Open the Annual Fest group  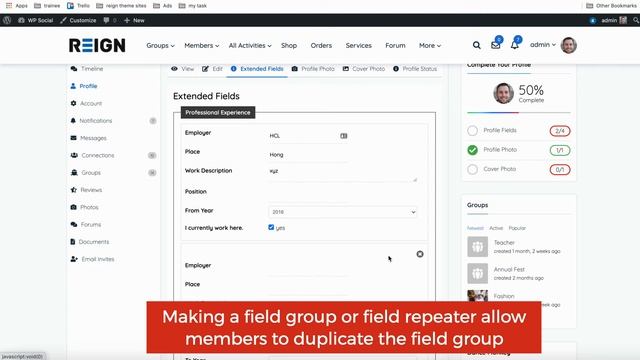(x=509, y=269)
